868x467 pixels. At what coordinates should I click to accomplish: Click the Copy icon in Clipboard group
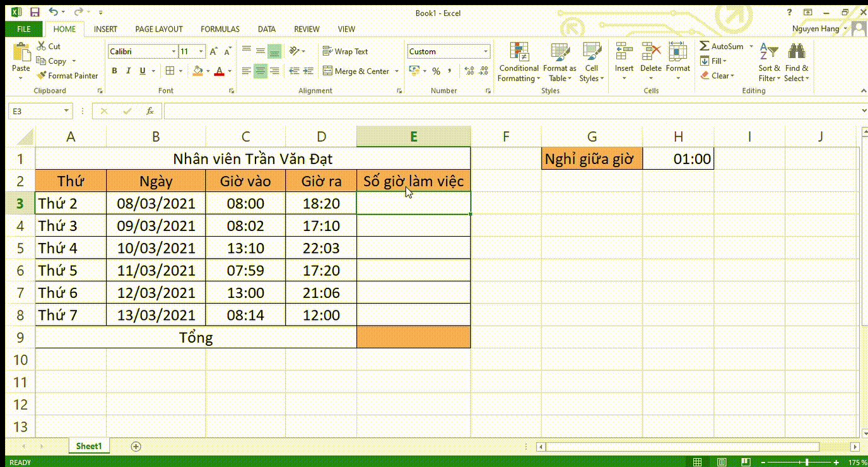click(x=41, y=61)
